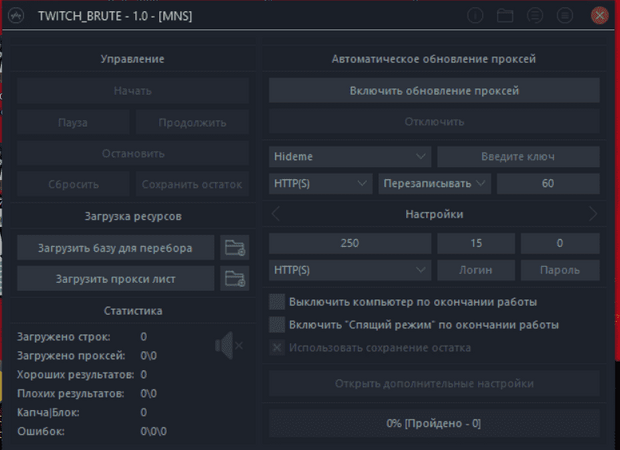This screenshot has height=450, width=620.
Task: Click the 'Статистика' heading
Action: pos(133,311)
